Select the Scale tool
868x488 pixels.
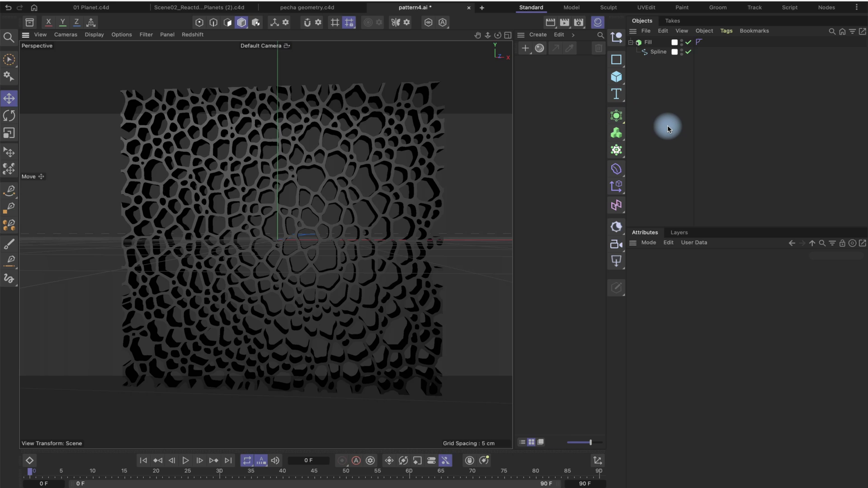[x=9, y=133]
